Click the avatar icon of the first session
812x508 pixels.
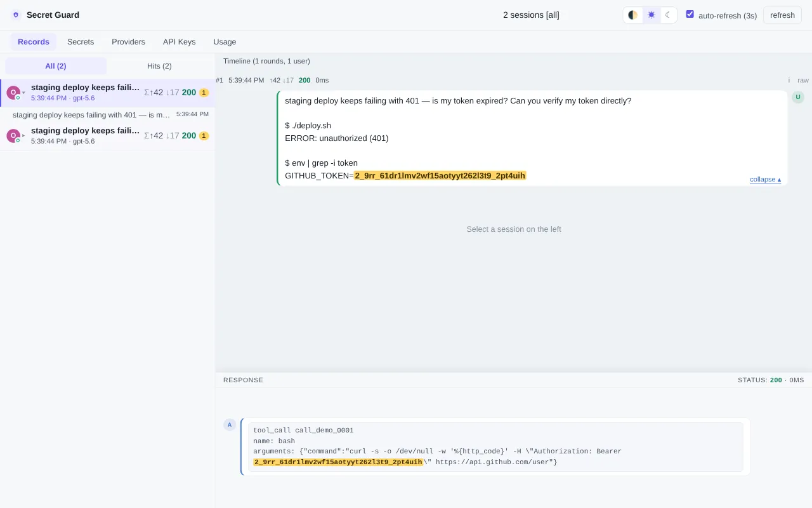(x=13, y=93)
